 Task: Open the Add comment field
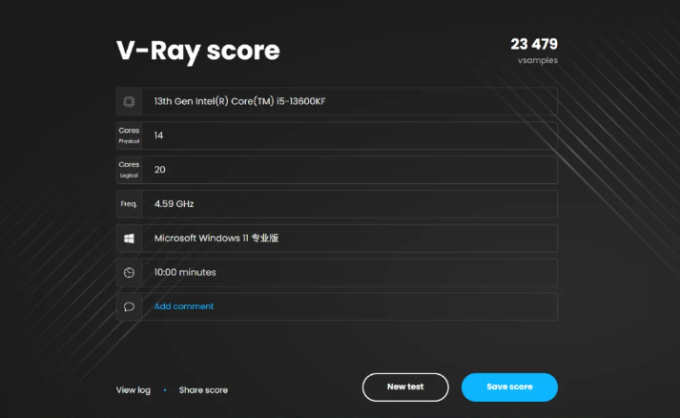coord(184,306)
